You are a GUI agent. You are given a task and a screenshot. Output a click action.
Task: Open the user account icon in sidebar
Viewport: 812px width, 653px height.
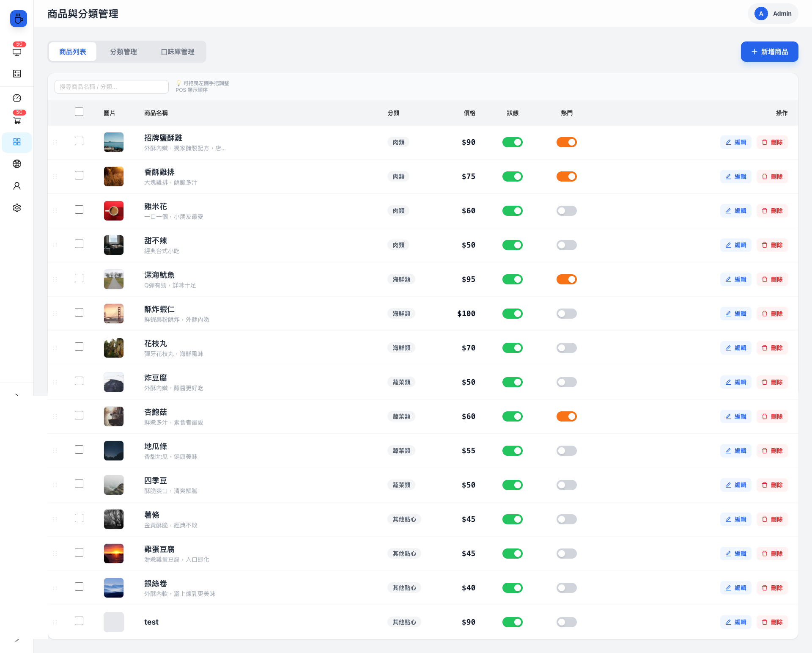point(17,186)
